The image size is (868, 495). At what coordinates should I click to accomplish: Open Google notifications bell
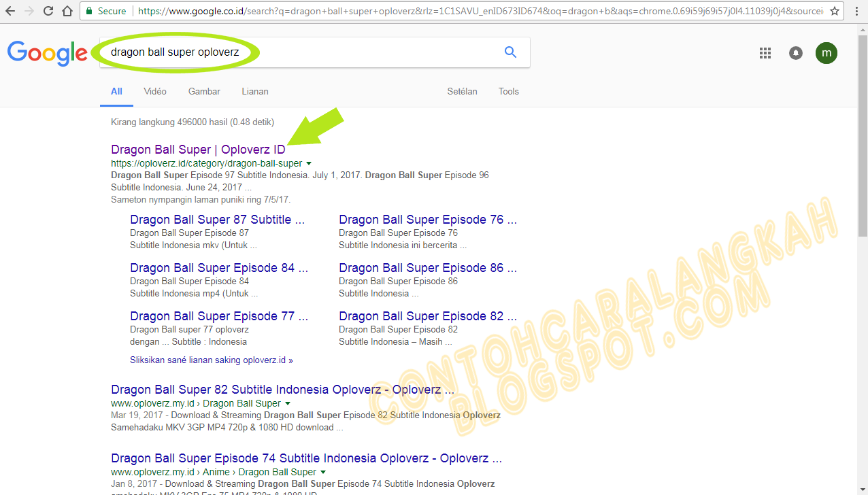(x=796, y=52)
